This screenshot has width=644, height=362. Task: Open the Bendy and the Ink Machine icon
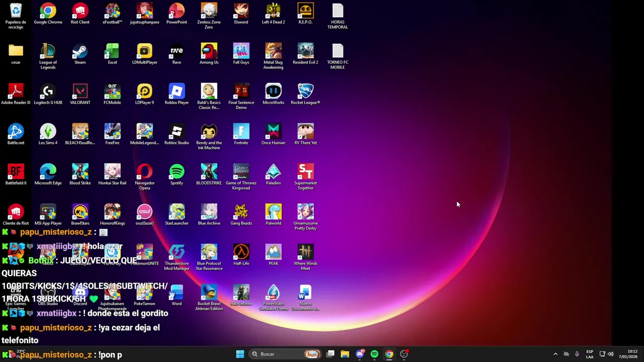click(x=209, y=137)
